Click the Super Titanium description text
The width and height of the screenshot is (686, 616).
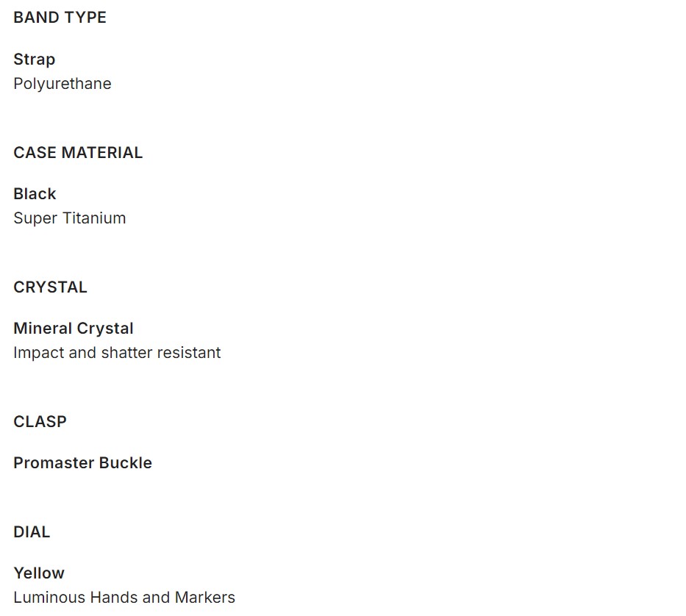click(70, 218)
